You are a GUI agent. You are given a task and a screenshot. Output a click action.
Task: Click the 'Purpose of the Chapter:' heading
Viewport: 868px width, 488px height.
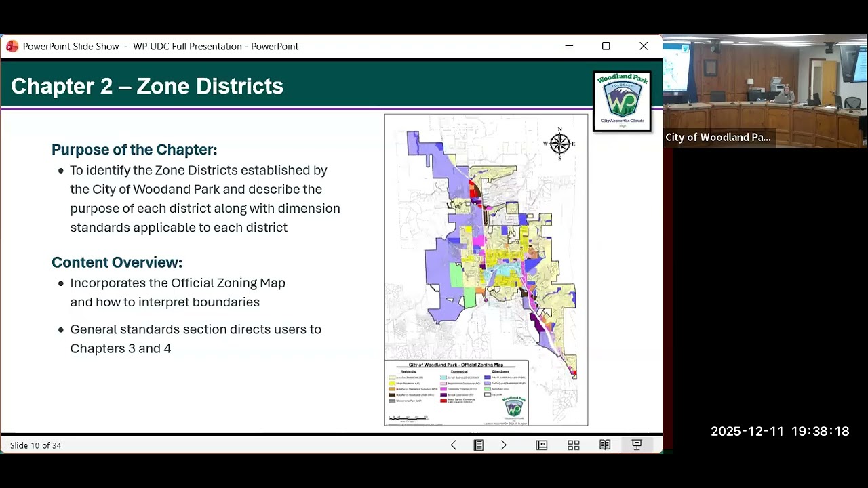134,150
